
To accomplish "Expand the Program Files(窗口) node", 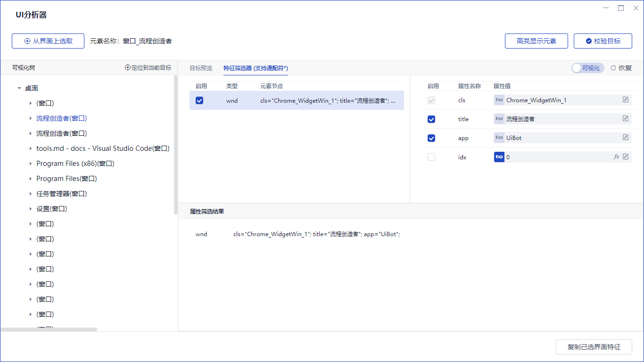I will pos(31,179).
